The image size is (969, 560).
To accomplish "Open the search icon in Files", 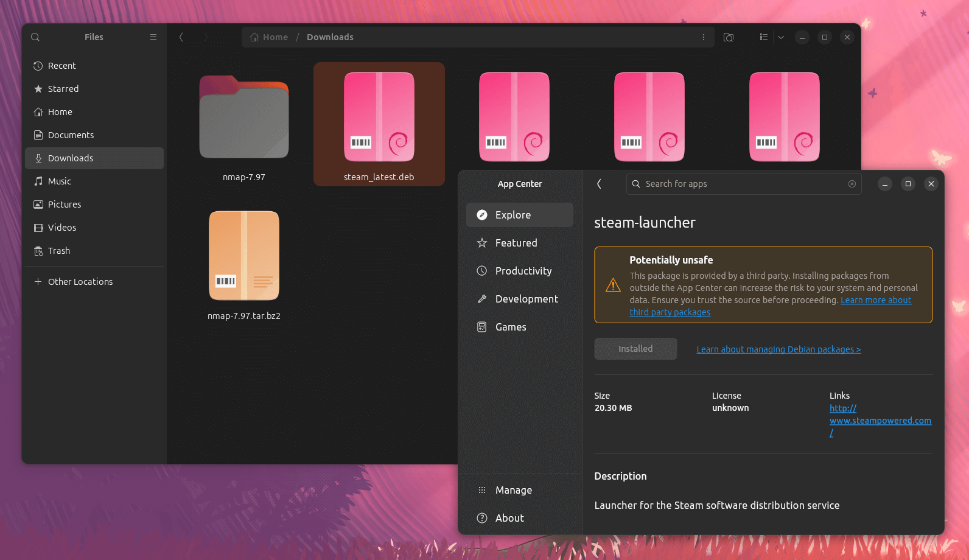I will coord(35,37).
